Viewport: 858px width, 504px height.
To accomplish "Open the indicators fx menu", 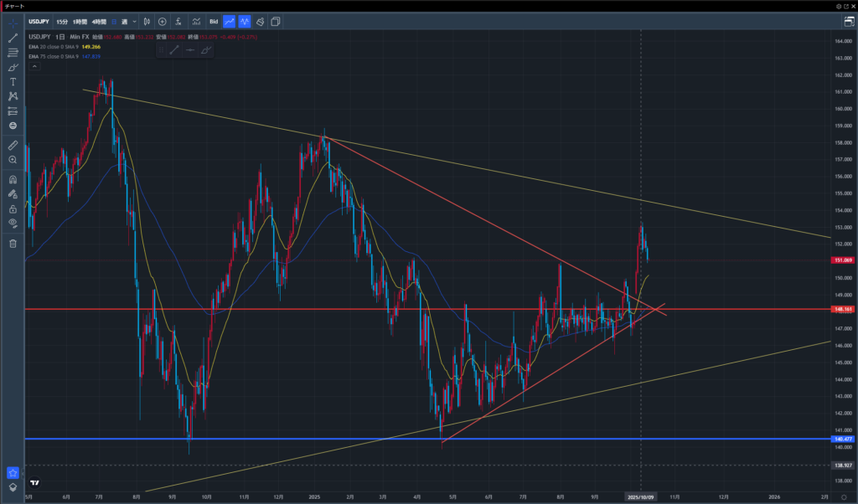I will [178, 21].
